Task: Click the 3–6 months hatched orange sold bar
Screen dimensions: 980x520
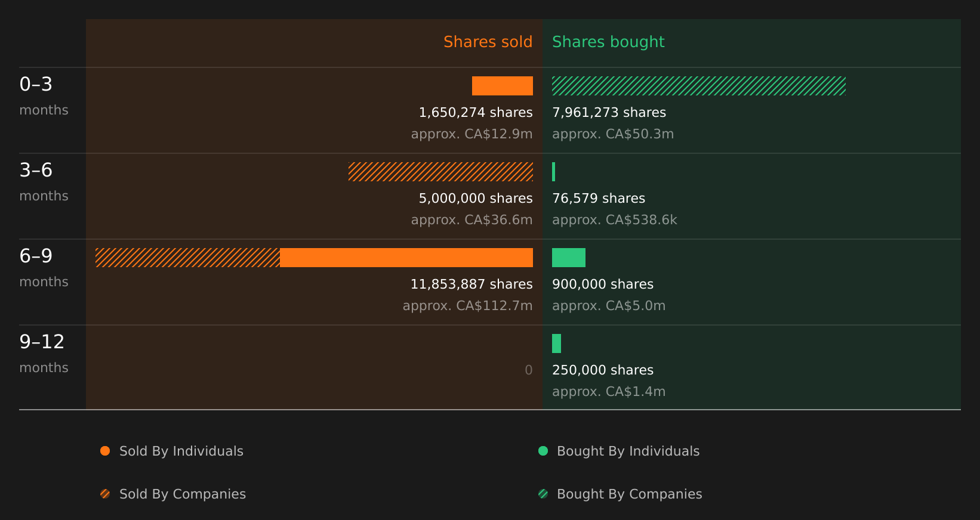Action: pos(440,172)
